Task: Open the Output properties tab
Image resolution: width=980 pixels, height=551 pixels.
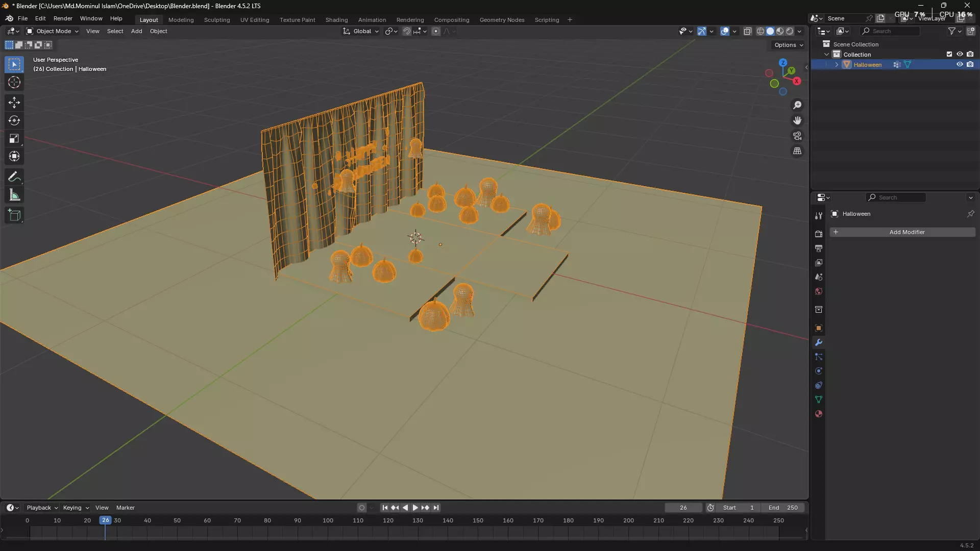Action: tap(819, 248)
